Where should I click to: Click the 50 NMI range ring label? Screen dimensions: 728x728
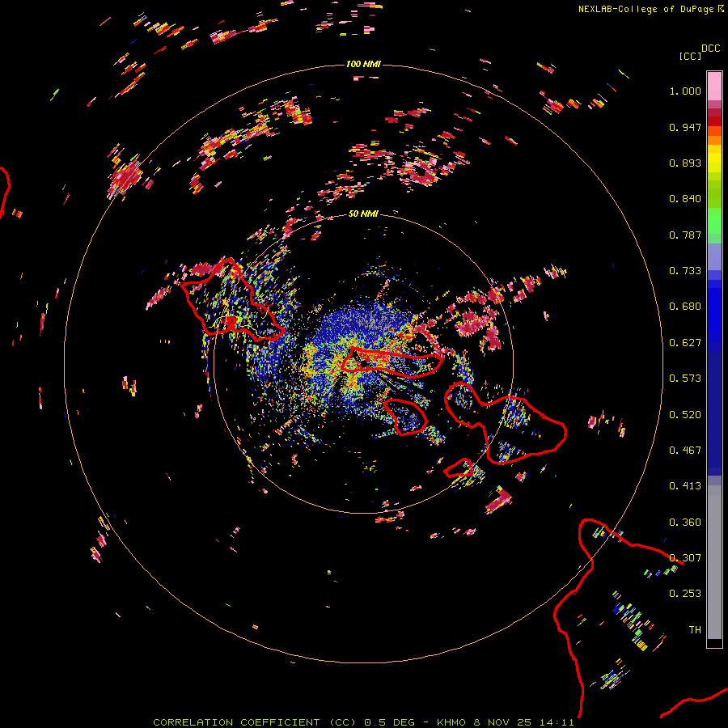point(363,214)
